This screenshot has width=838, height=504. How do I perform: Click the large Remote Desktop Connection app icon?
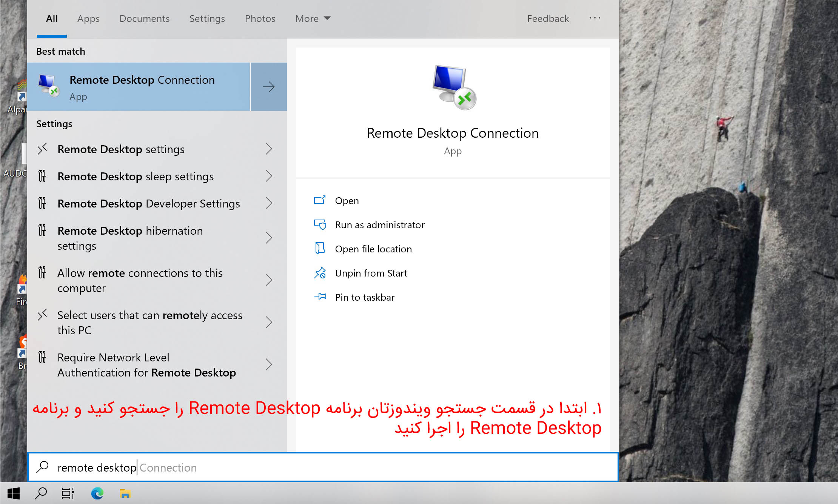(x=453, y=87)
